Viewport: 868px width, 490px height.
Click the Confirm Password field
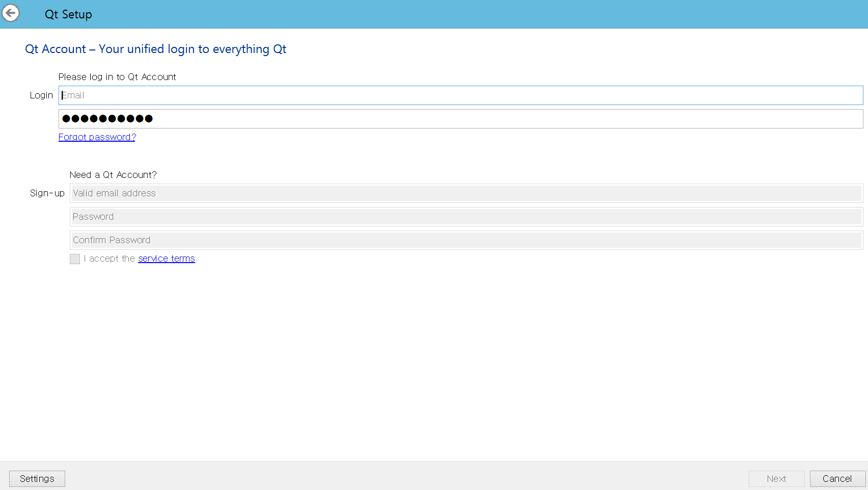[466, 240]
